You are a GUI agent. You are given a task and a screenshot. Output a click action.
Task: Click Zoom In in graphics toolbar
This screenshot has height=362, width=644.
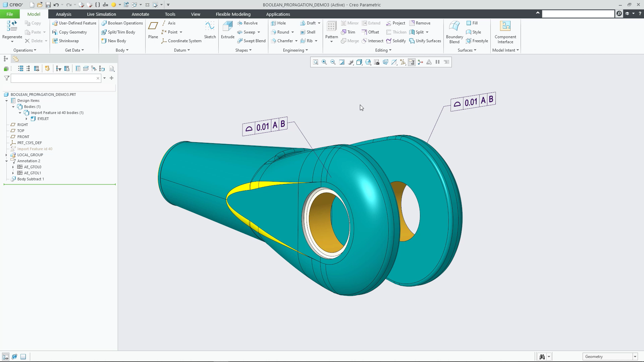[x=324, y=62]
